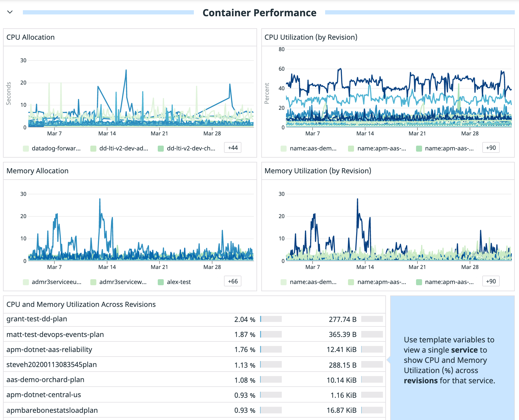Toggle the name:aas-dem series in CPU Utilization

(x=313, y=148)
